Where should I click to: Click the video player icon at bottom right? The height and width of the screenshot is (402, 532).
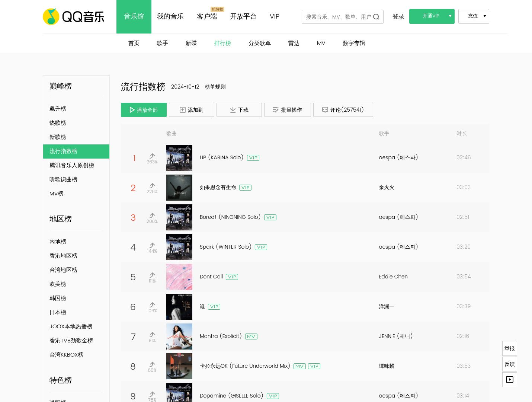510,380
